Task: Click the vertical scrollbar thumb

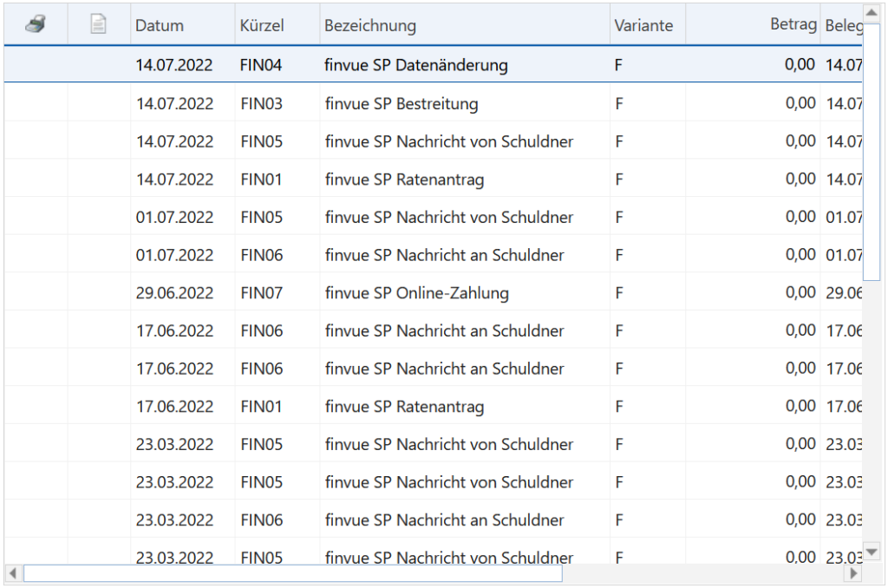Action: click(872, 152)
